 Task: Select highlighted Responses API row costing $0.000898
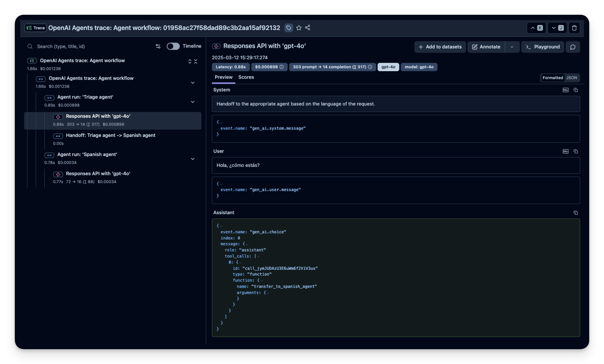click(x=113, y=121)
